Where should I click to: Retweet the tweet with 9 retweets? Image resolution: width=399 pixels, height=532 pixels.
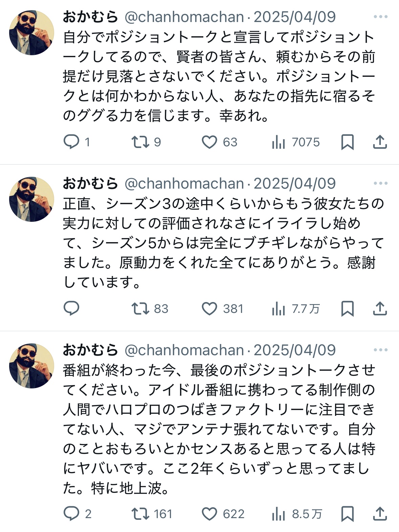pos(140,142)
